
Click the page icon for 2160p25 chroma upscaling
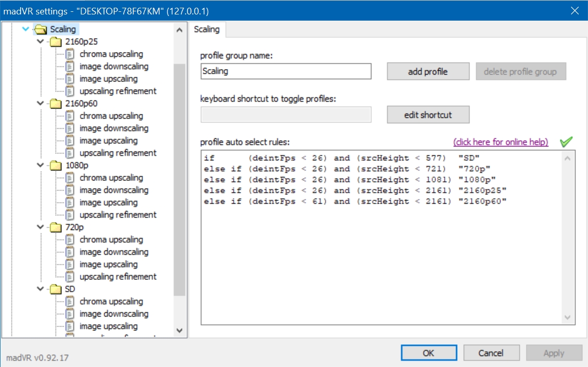70,54
